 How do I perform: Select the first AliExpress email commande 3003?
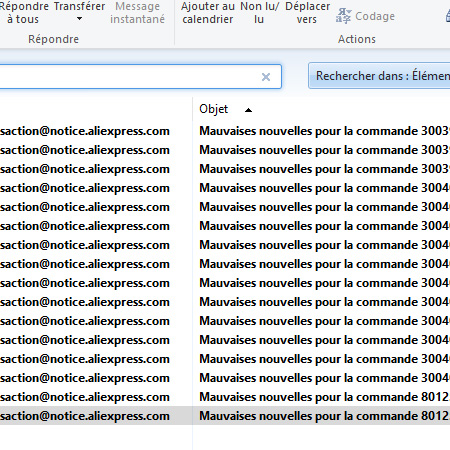coord(225,131)
